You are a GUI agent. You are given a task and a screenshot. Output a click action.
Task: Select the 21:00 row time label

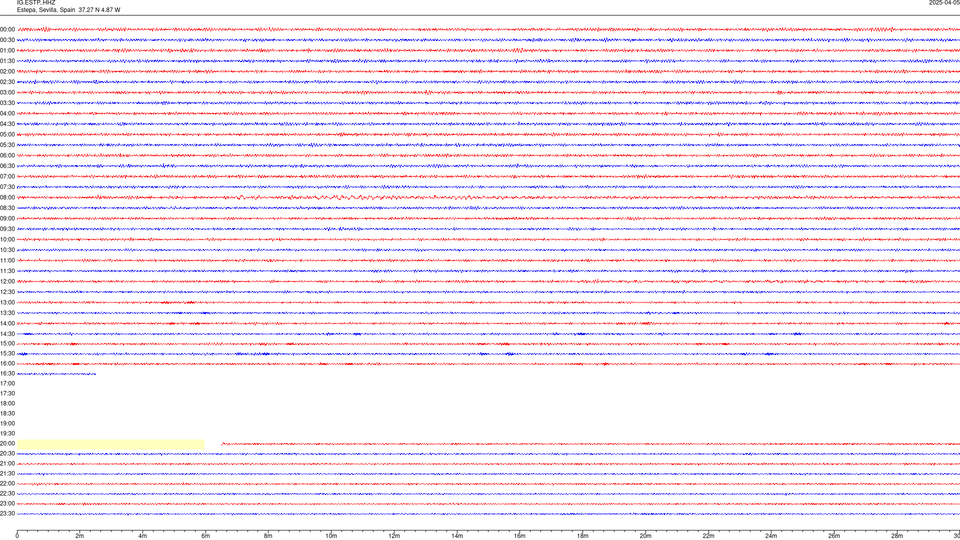[7, 463]
